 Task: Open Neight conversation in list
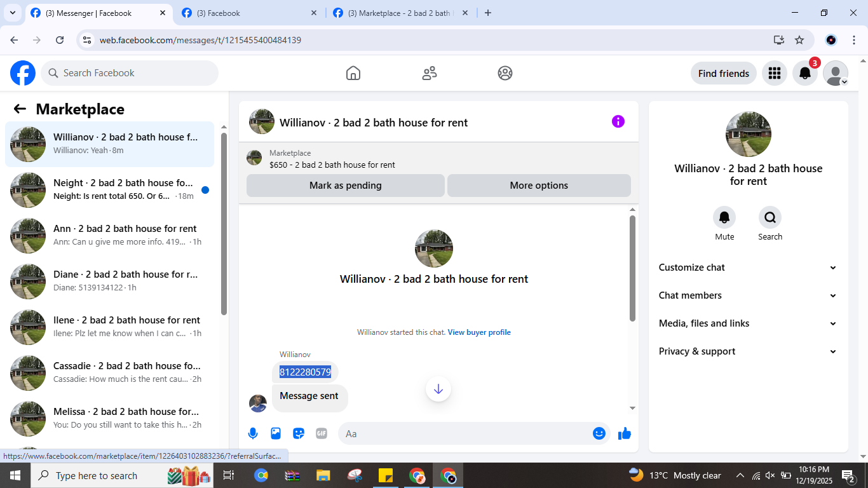109,190
